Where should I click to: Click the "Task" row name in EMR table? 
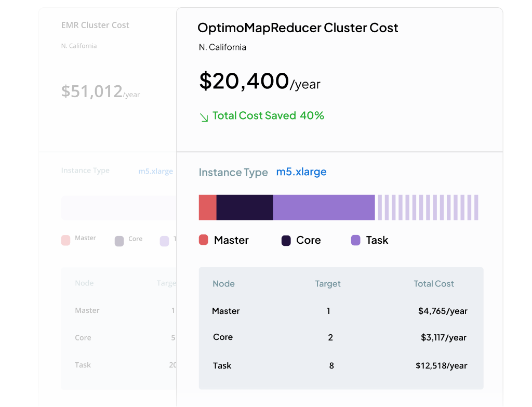(83, 365)
